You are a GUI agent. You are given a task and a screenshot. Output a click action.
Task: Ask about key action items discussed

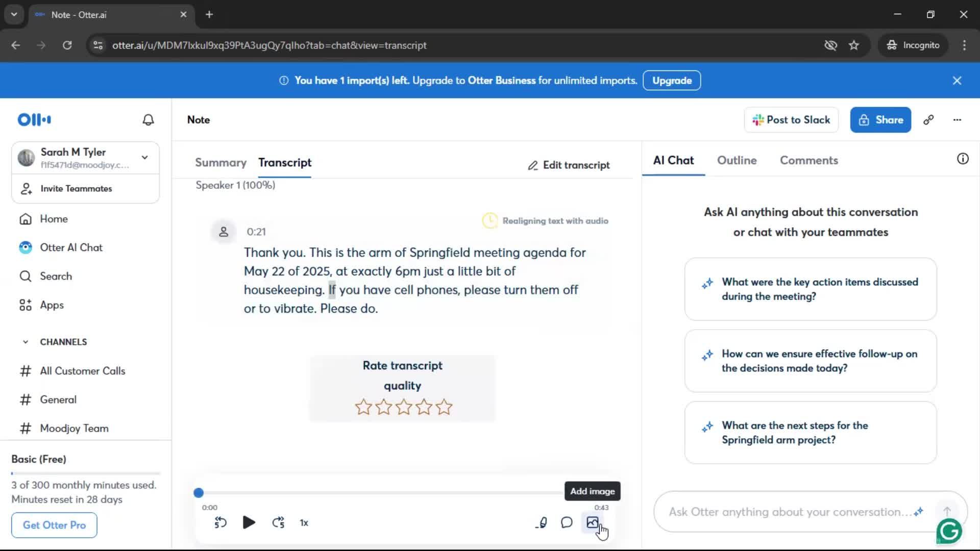(811, 289)
